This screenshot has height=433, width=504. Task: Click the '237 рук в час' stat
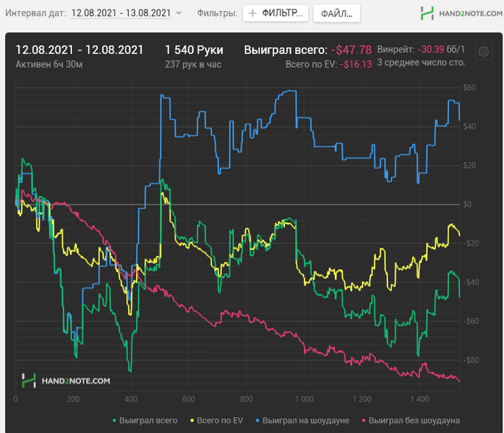coord(193,64)
